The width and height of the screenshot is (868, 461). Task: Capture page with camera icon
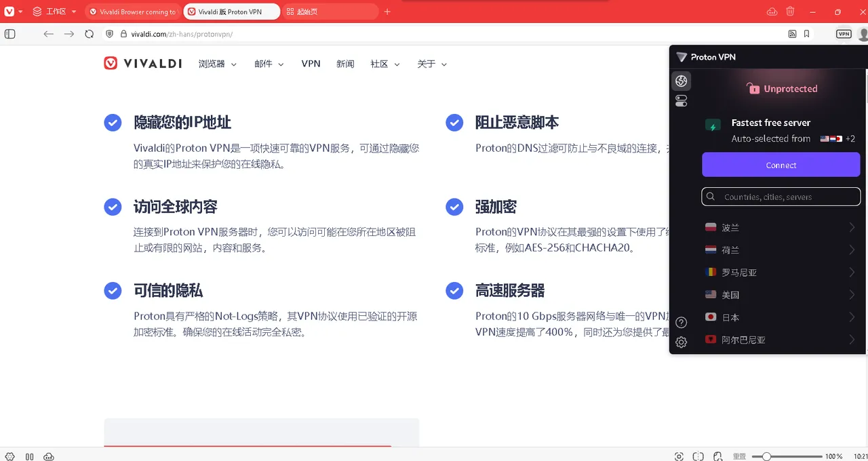pos(679,456)
